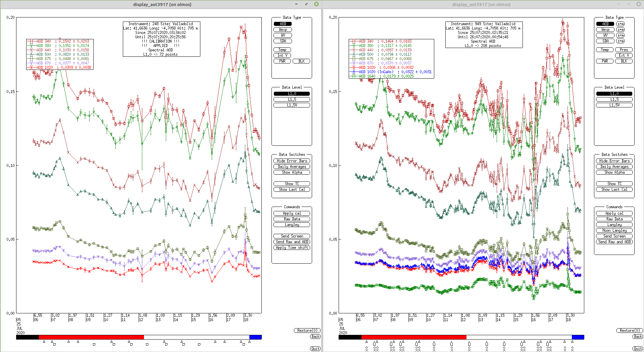Click the s+m toggle beside right AOD
Image resolution: width=644 pixels, height=352 pixels.
point(621,24)
